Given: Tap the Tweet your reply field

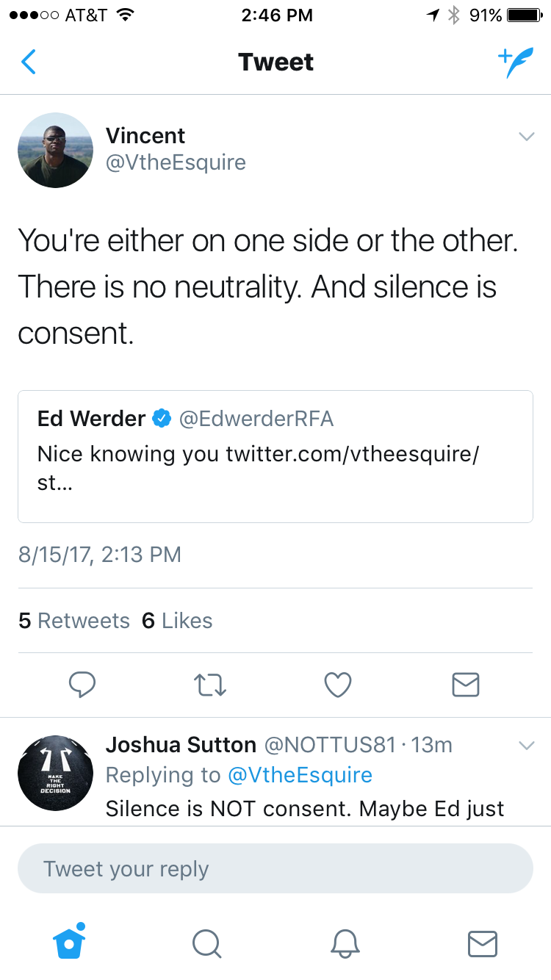Looking at the screenshot, I should 275,868.
